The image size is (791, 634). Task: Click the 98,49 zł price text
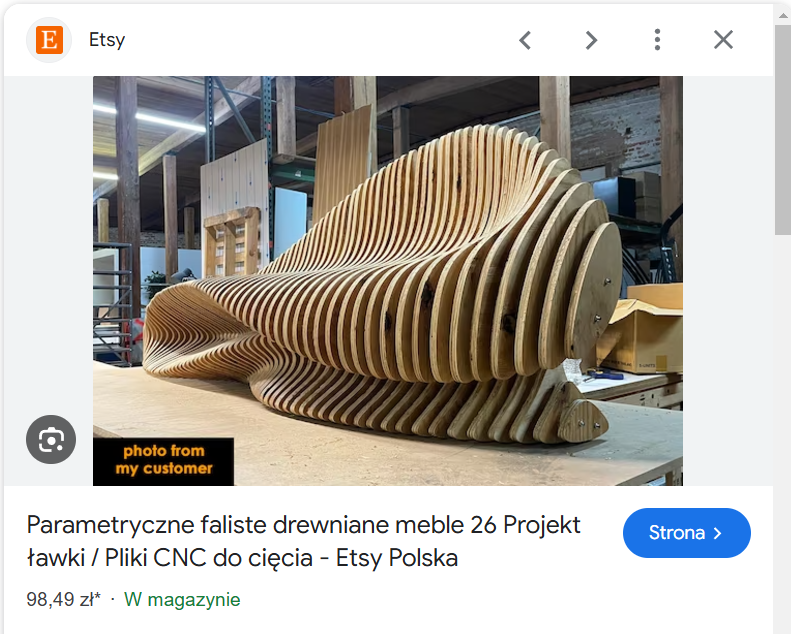tap(60, 600)
